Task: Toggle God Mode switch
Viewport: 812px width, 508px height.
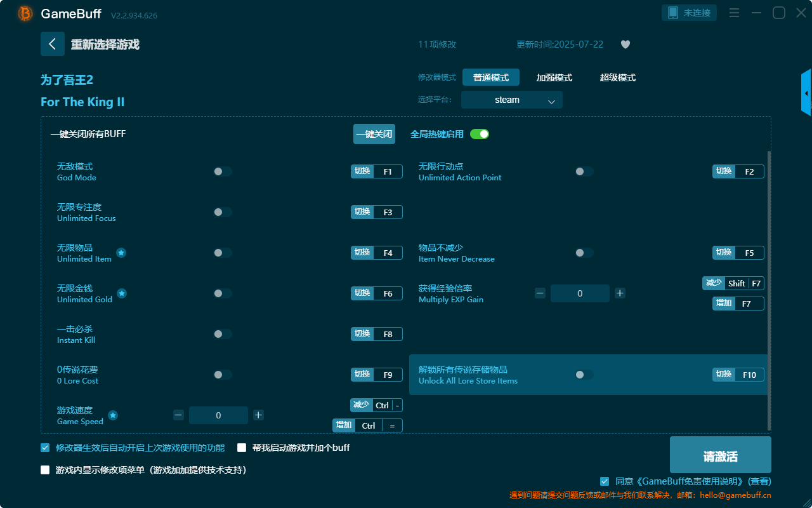Action: point(223,171)
